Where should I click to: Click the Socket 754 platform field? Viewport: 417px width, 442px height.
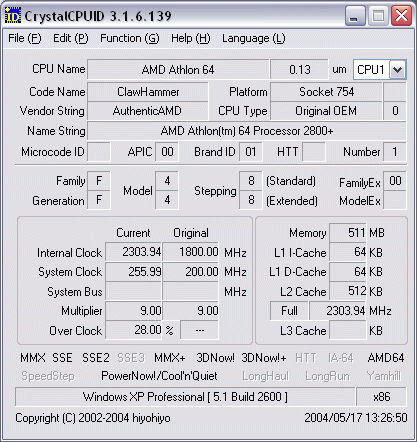(326, 92)
